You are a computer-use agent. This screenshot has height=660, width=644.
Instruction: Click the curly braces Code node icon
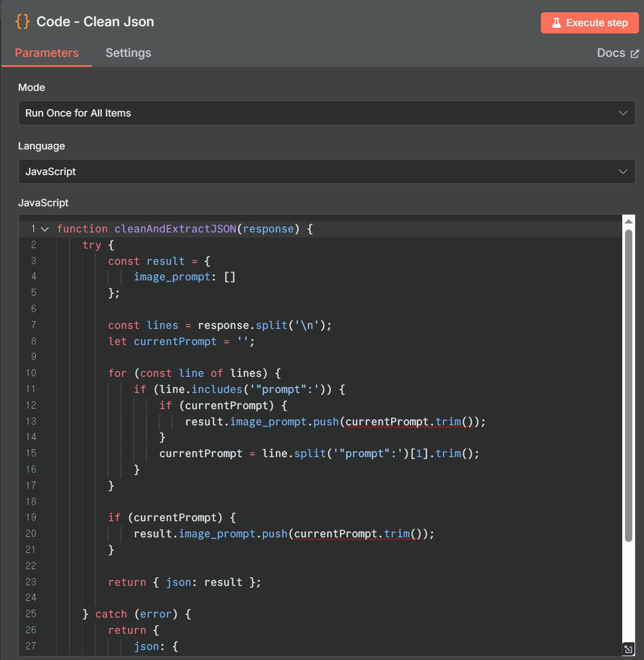tap(22, 22)
